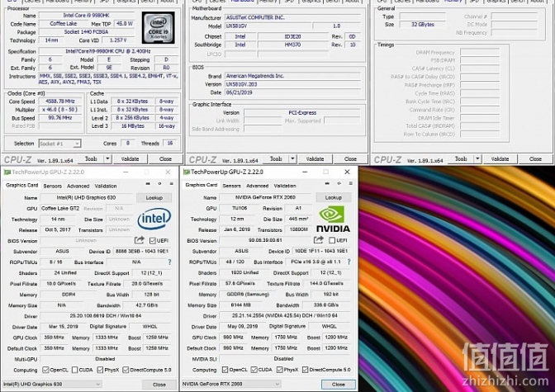The image size is (555, 392).
Task: Open the Intel(R) UHD Graphics 630 GPU selector
Action: [x=52, y=384]
